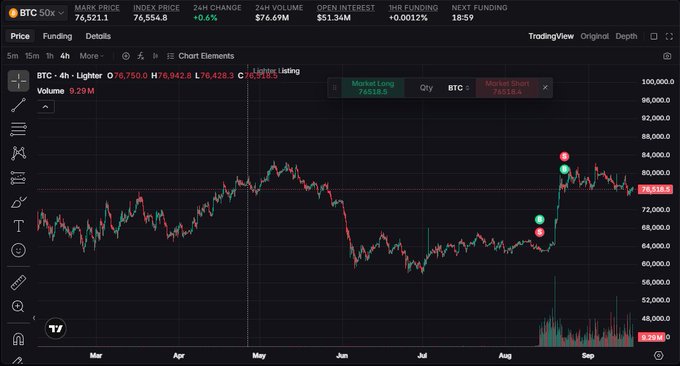Viewport: 680px width, 366px height.
Task: Click the current price label 76,518.5
Action: pyautogui.click(x=655, y=190)
